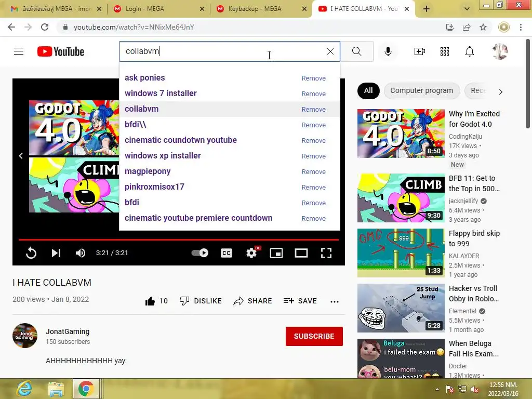
Task: Start voice search with the microphone icon
Action: (388, 51)
